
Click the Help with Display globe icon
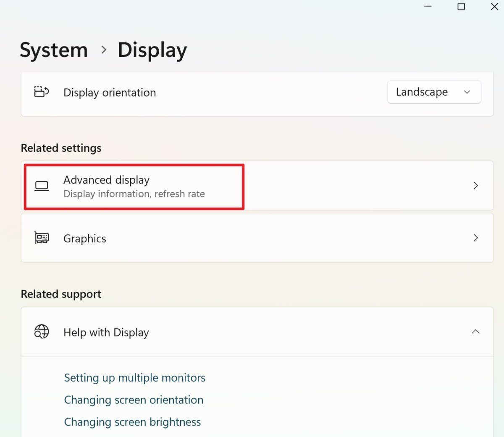pyautogui.click(x=41, y=332)
